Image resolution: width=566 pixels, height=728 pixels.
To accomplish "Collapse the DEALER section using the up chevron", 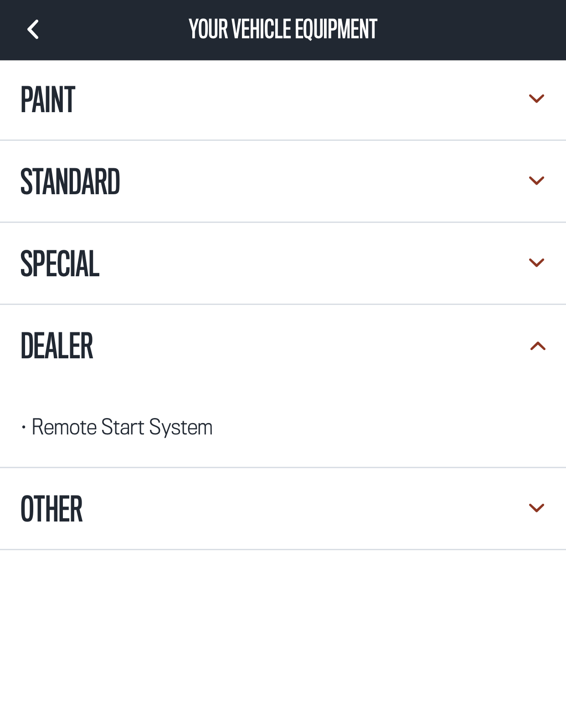I will 538,346.
